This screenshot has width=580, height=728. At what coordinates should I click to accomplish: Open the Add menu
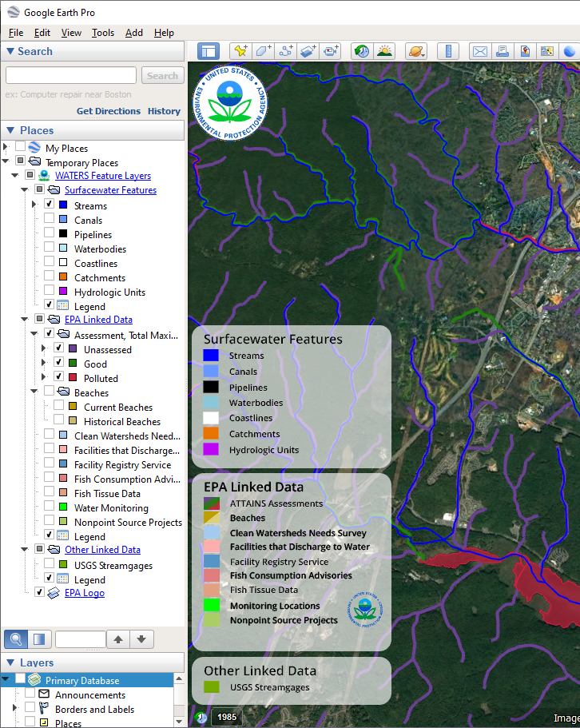point(134,33)
